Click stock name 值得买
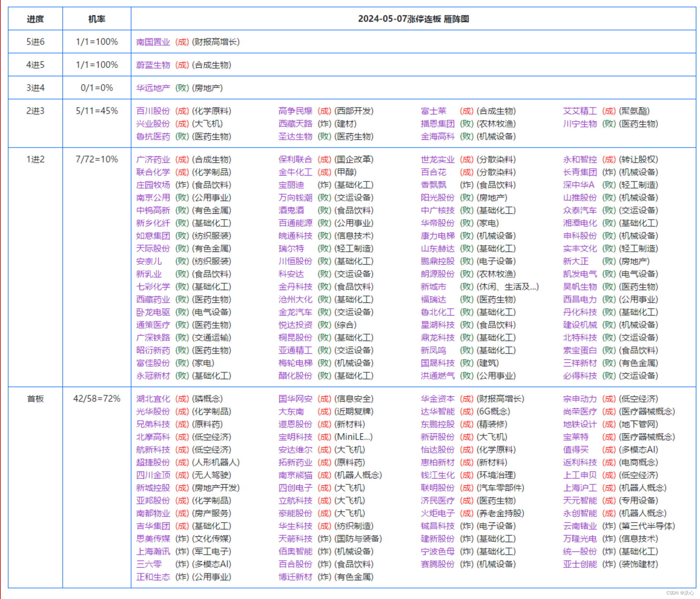Viewport: 700px width, 599px height. click(576, 450)
